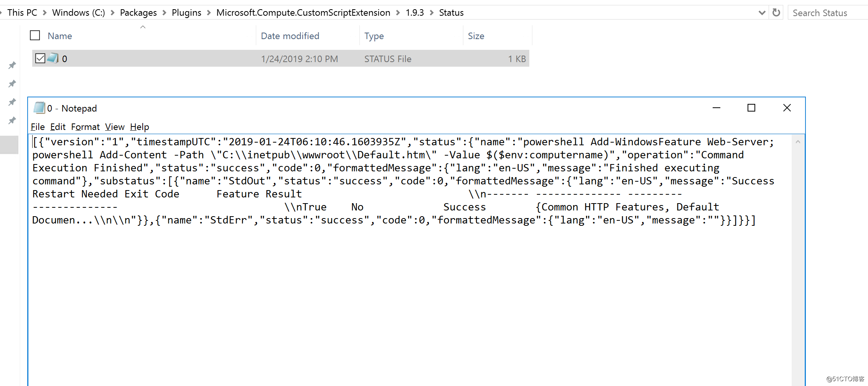Expand chevron after Microsoft.Compute.CustomScriptExtension breadcrumb

pyautogui.click(x=398, y=13)
